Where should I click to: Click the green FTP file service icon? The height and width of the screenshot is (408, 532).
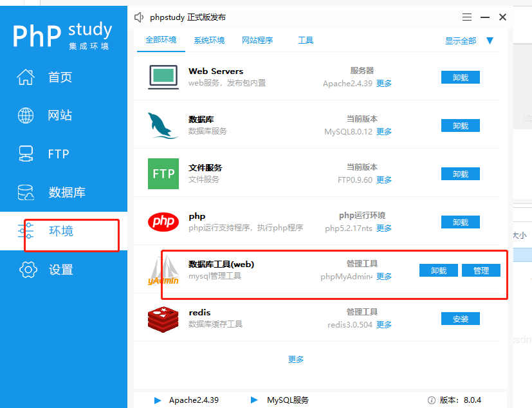[163, 174]
